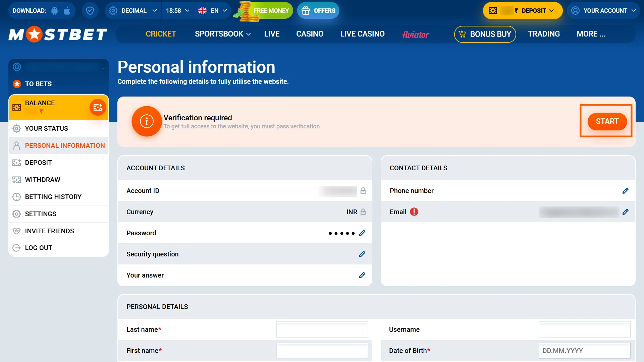The height and width of the screenshot is (362, 644).
Task: Open the sidebar DEPOSIT page
Action: 59,163
